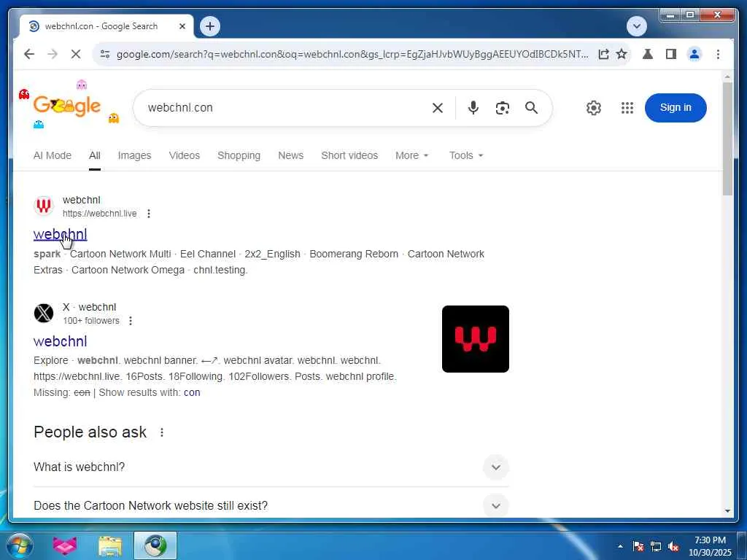Search by image with Lens

[503, 108]
